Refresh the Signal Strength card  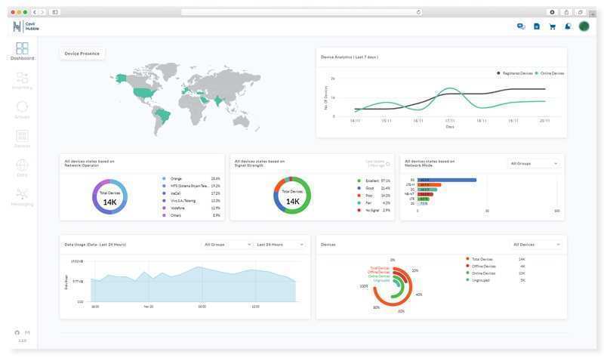tap(388, 164)
